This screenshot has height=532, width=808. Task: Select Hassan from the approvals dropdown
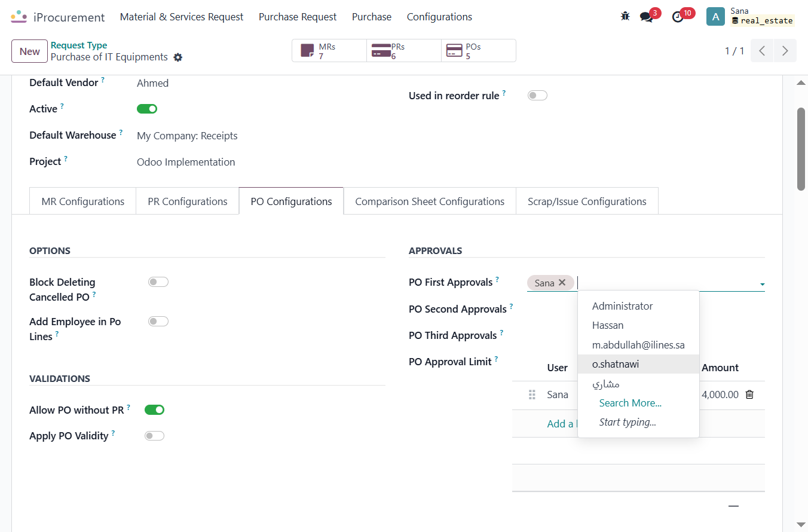tap(638, 325)
